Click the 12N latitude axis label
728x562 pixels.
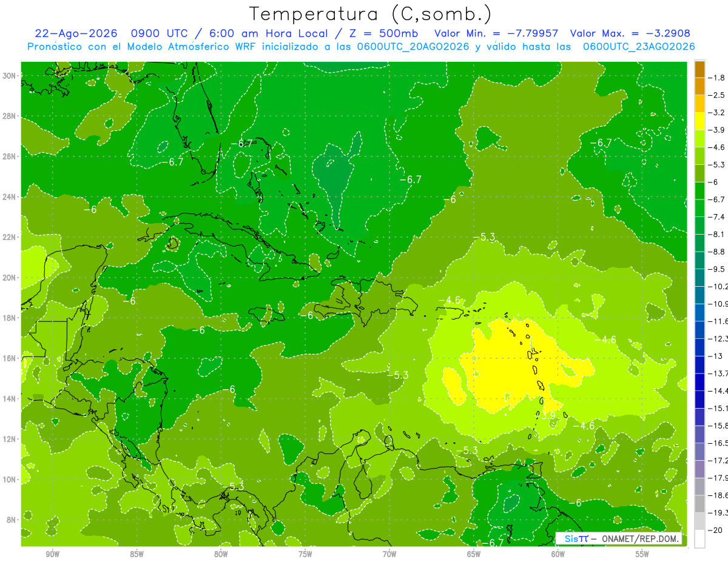point(10,438)
